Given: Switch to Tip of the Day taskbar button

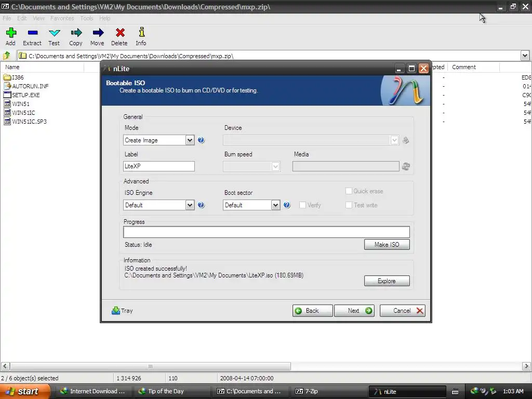Looking at the screenshot, I should pos(171,391).
